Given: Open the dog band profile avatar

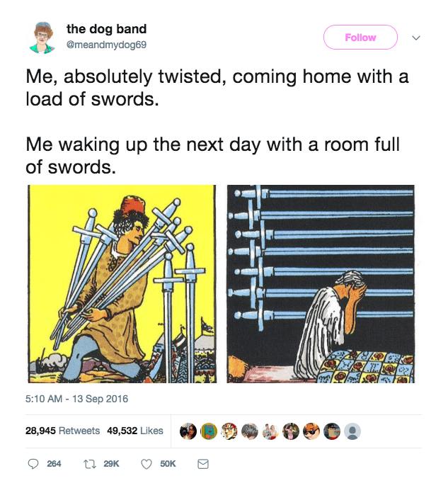Looking at the screenshot, I should point(42,38).
